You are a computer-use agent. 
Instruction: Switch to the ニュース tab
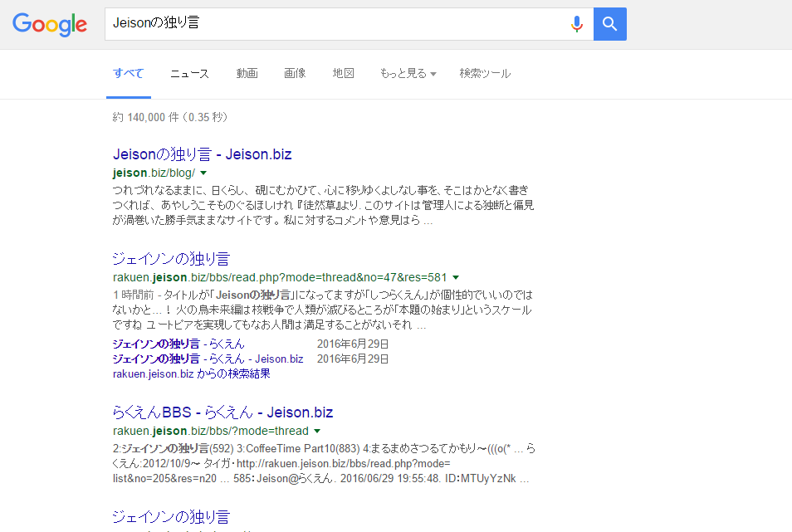tap(189, 73)
